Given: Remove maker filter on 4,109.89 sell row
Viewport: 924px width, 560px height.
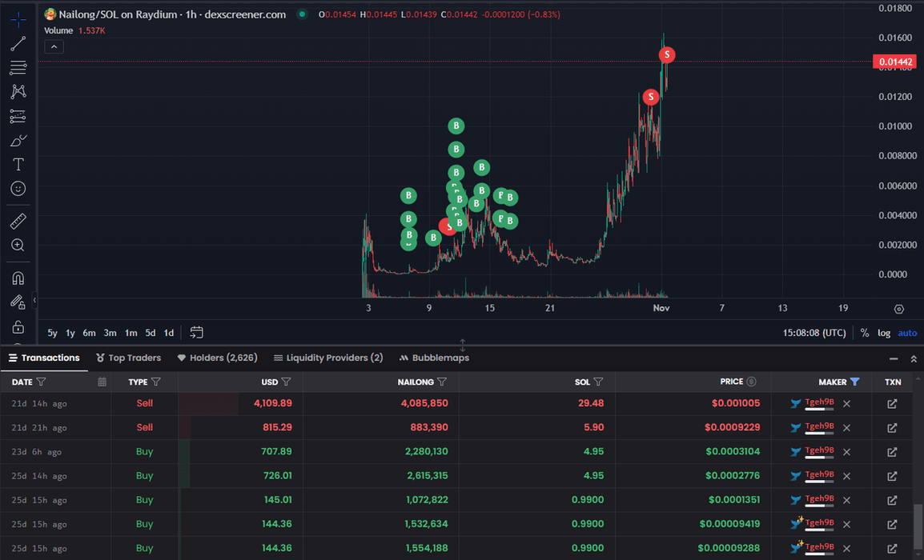Looking at the screenshot, I should coord(846,403).
